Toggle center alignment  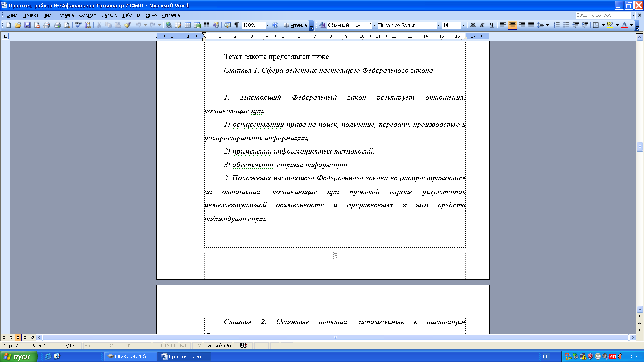[513, 25]
